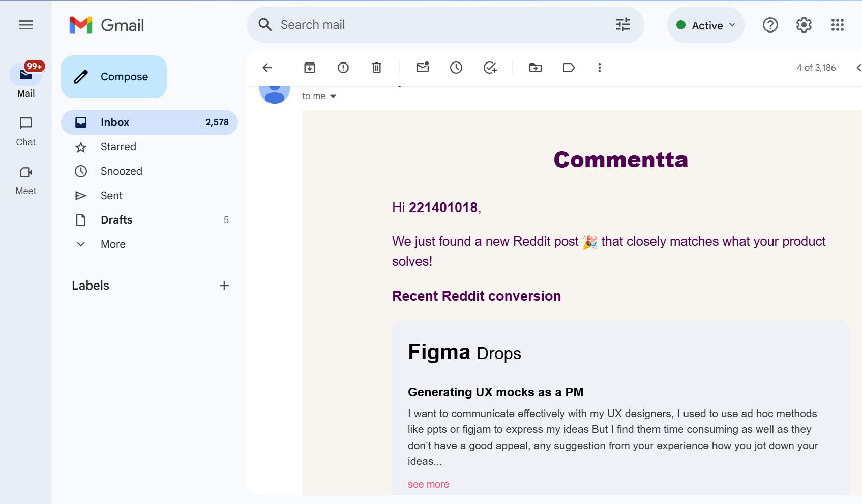Open Meet in the side rail
The height and width of the screenshot is (504, 862).
(26, 180)
